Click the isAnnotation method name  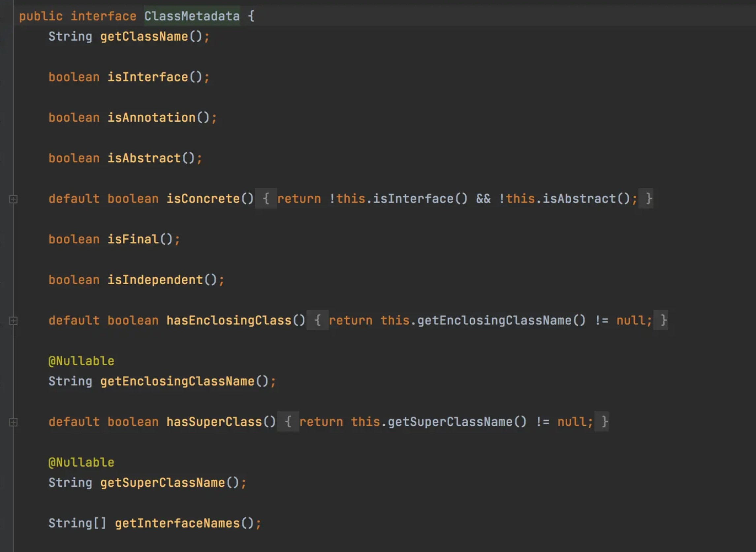(151, 118)
